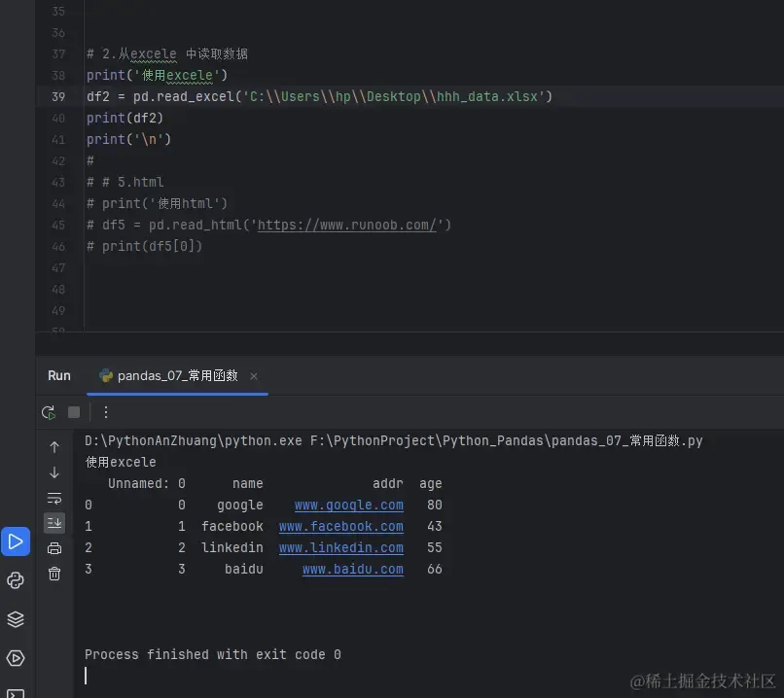The width and height of the screenshot is (784, 698).
Task: Open the Run tool window sidebar icon
Action: [x=16, y=541]
